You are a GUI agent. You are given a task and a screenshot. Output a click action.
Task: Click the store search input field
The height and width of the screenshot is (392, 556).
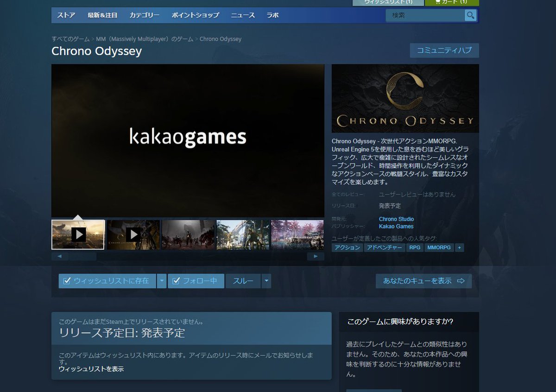pos(425,15)
